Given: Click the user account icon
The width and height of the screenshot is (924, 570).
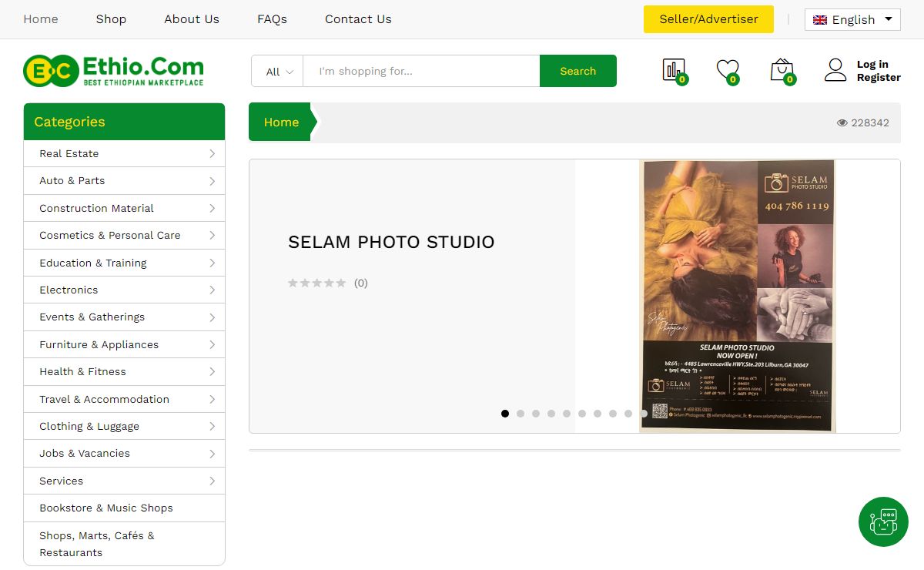Looking at the screenshot, I should coord(835,70).
